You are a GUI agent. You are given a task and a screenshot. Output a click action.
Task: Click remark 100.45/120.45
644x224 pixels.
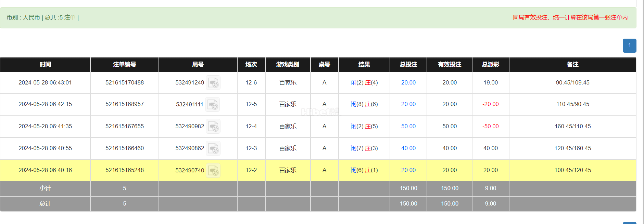point(573,170)
